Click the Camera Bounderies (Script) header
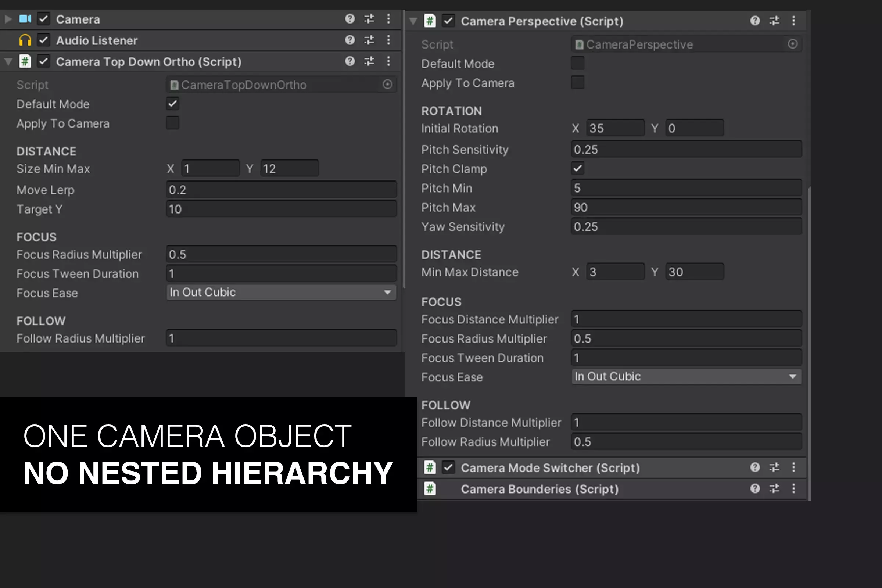This screenshot has width=882, height=588. [539, 489]
